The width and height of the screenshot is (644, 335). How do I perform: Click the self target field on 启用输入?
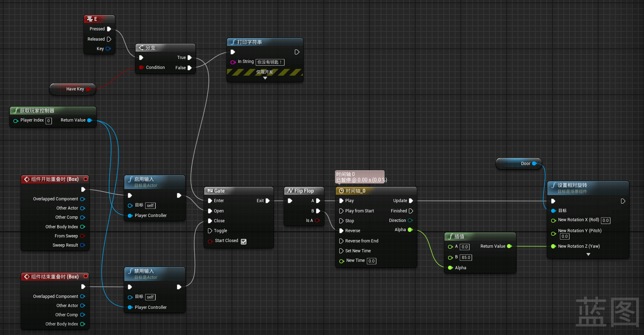150,206
